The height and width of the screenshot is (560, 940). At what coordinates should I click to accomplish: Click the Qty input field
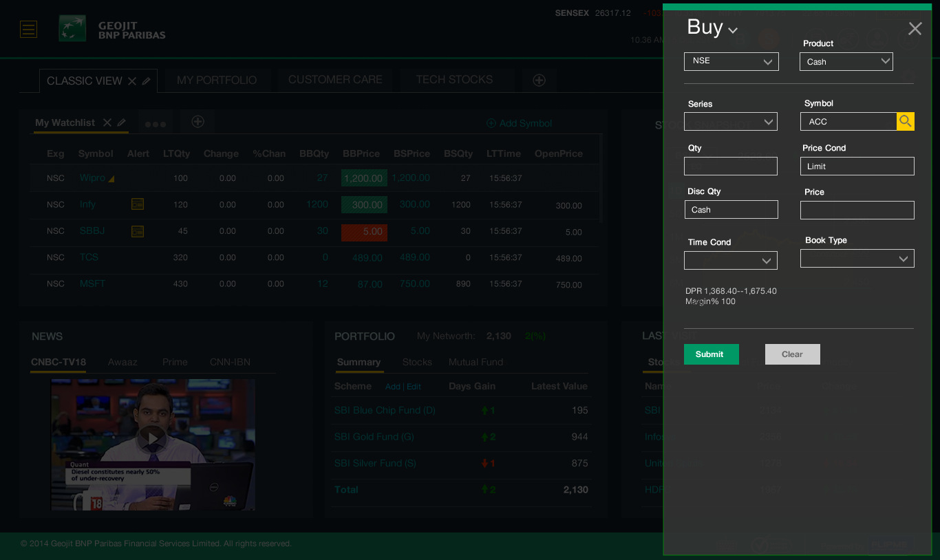coord(730,166)
